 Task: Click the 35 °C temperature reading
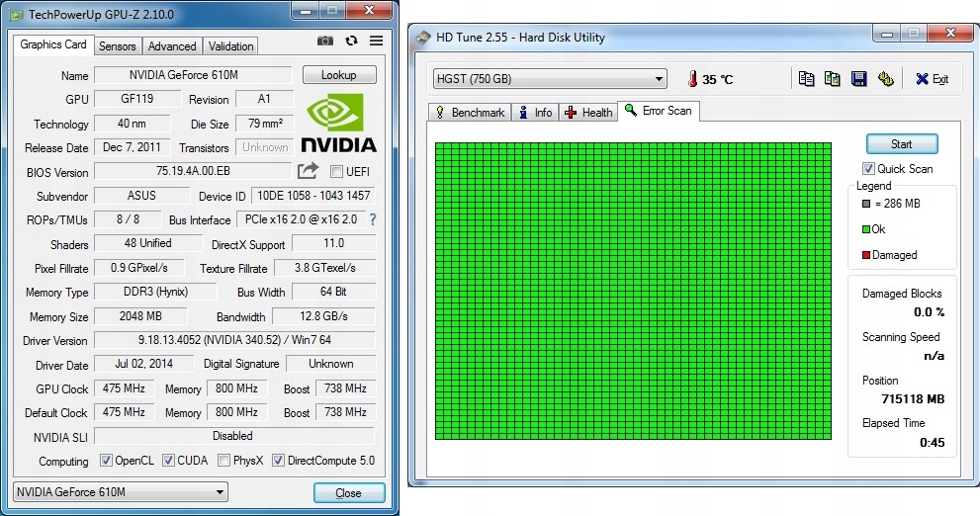click(717, 79)
